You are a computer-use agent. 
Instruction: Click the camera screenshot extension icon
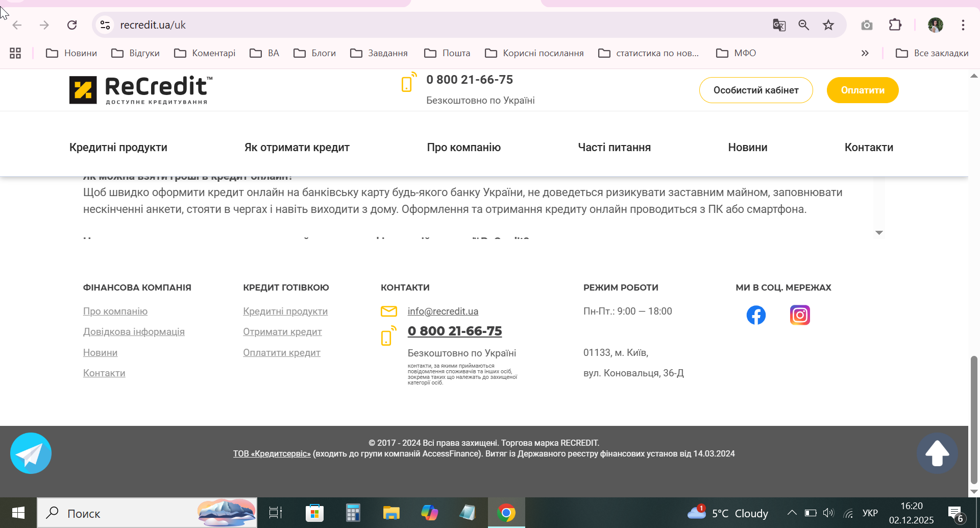point(867,25)
